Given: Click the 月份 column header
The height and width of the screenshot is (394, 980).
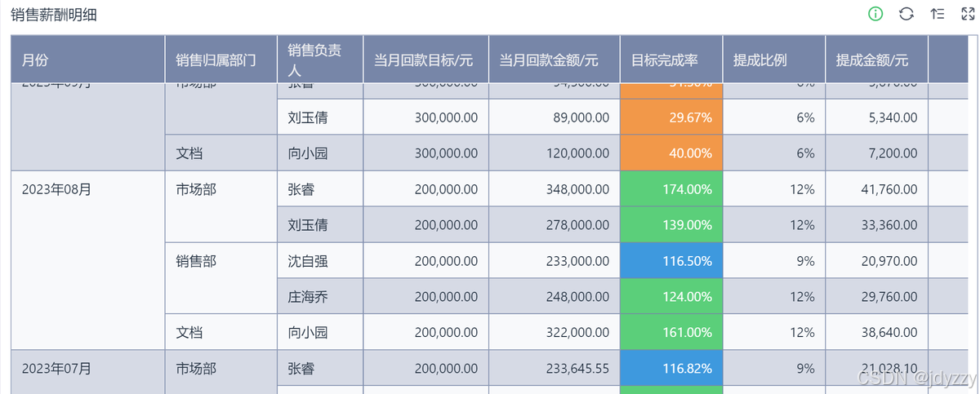Looking at the screenshot, I should pyautogui.click(x=88, y=60).
